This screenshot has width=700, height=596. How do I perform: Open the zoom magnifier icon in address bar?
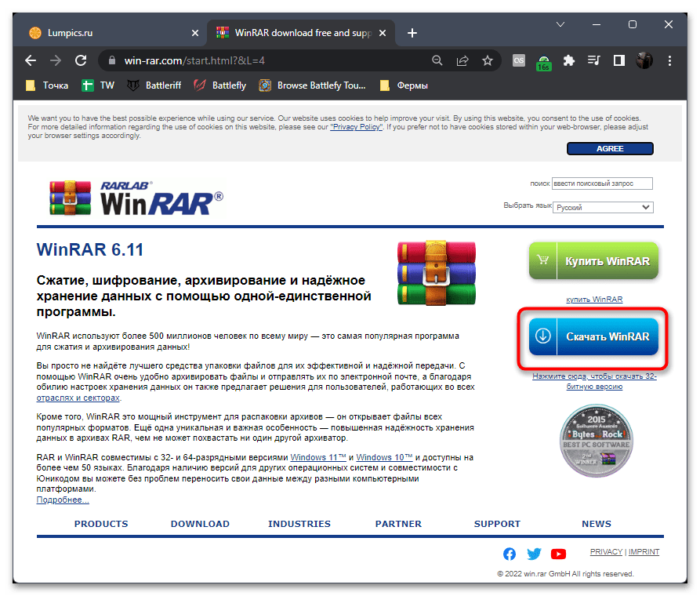(x=437, y=60)
